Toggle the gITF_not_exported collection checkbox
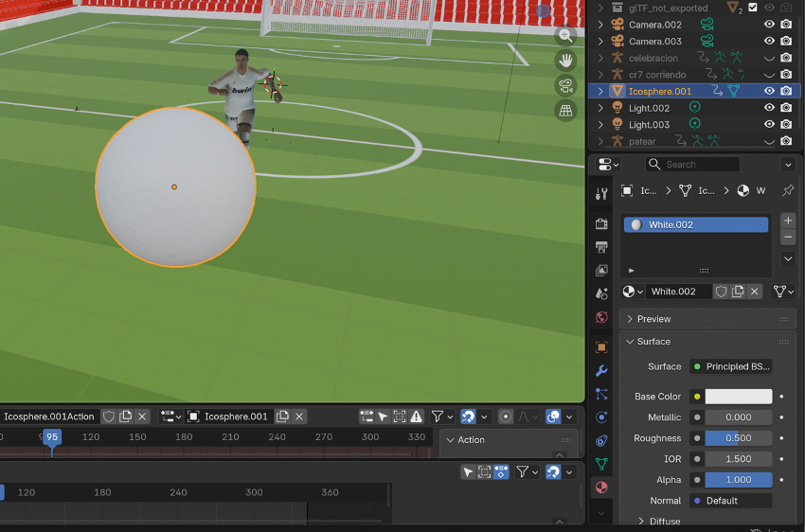The image size is (805, 532). click(x=753, y=8)
